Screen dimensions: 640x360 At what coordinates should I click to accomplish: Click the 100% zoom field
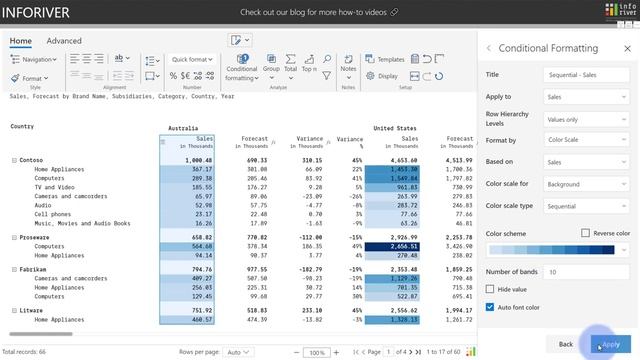[317, 352]
